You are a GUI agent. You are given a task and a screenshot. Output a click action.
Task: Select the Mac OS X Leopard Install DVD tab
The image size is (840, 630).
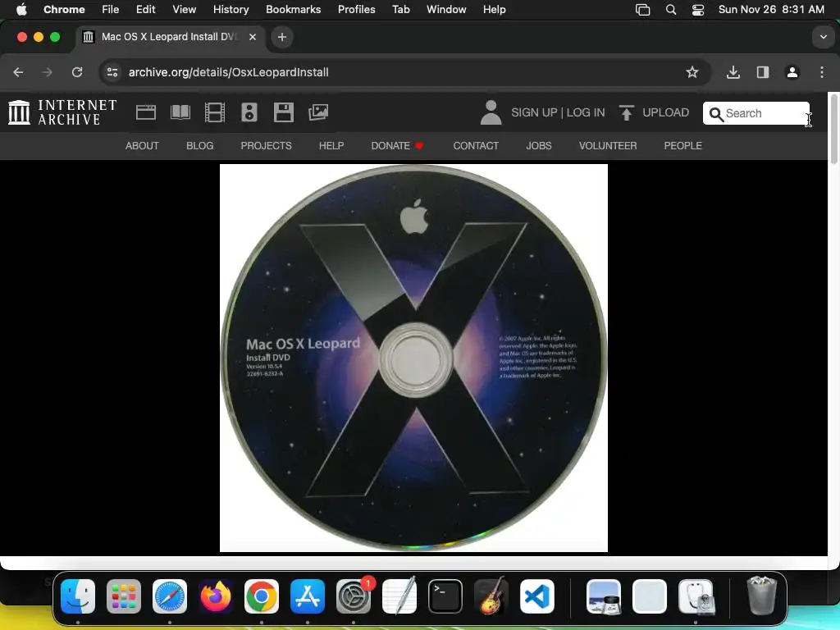[171, 37]
